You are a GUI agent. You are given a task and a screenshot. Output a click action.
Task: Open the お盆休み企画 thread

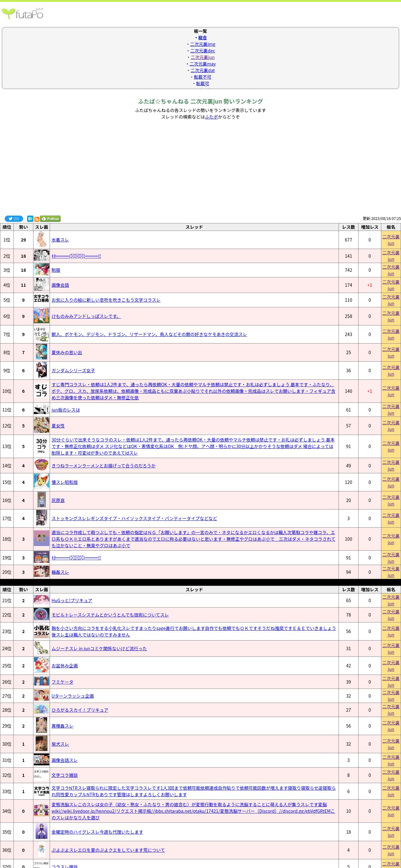[64, 666]
